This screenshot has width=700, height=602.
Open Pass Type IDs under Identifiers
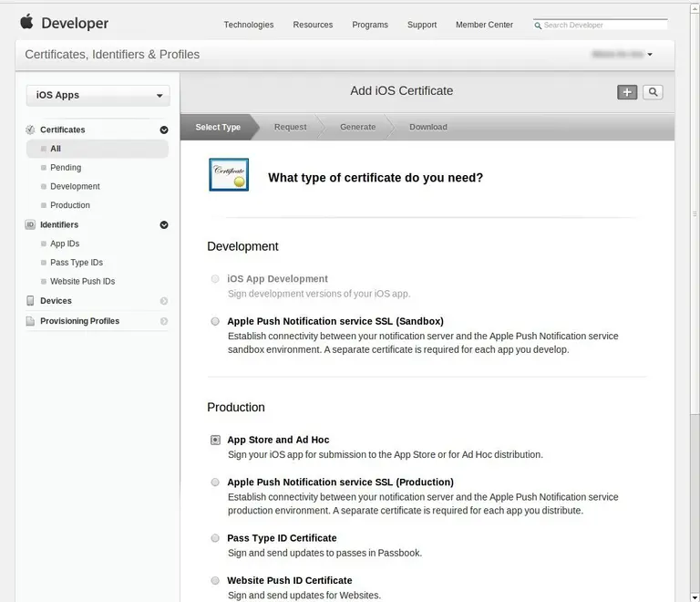(77, 263)
